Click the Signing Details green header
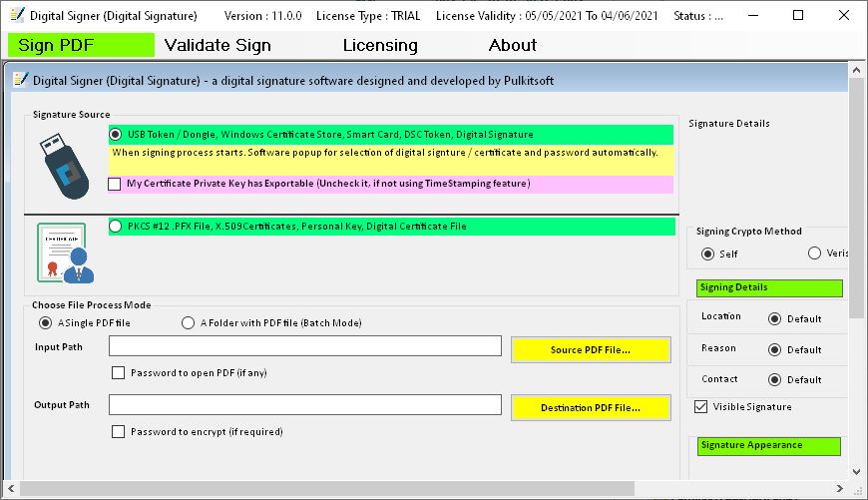 [x=769, y=288]
